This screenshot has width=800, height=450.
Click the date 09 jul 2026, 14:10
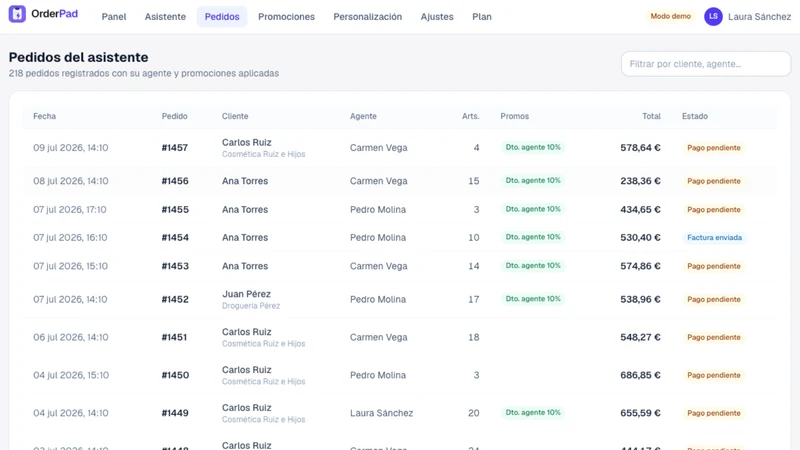(70, 147)
